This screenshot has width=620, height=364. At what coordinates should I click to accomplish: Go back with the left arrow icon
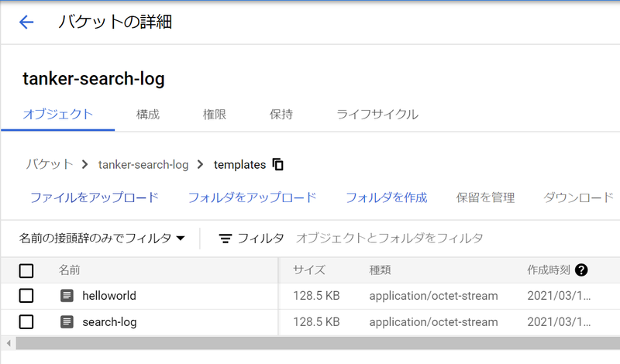point(26,22)
